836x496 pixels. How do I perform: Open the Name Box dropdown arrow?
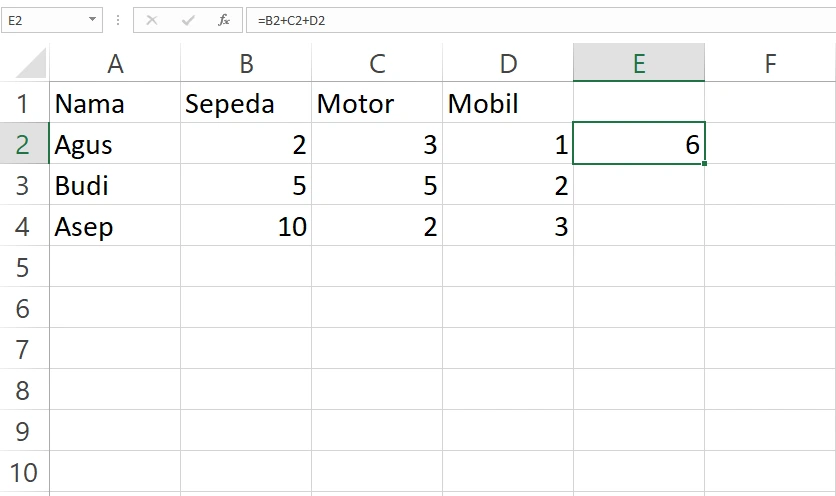(x=92, y=20)
